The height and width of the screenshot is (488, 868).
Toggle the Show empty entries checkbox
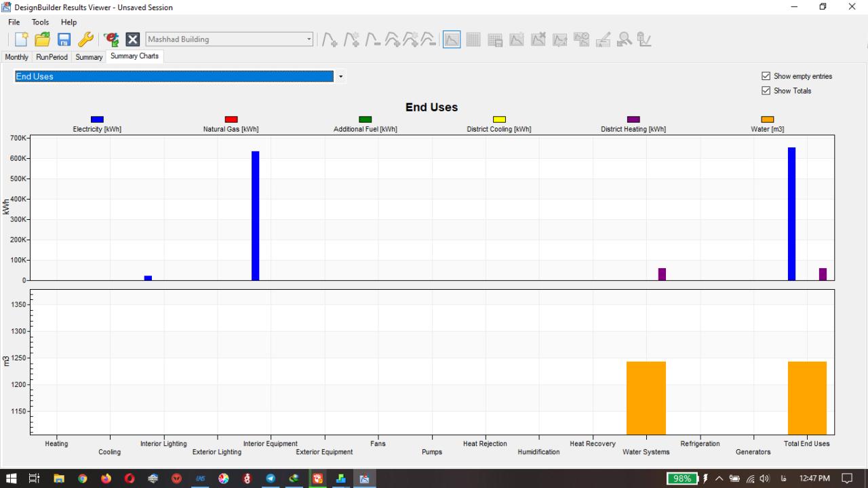[766, 76]
